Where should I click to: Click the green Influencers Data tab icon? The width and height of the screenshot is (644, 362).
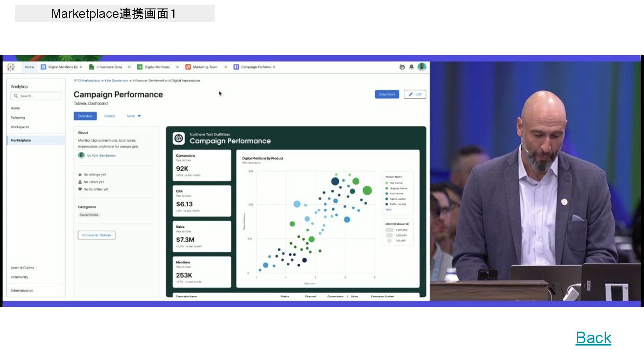click(x=92, y=67)
